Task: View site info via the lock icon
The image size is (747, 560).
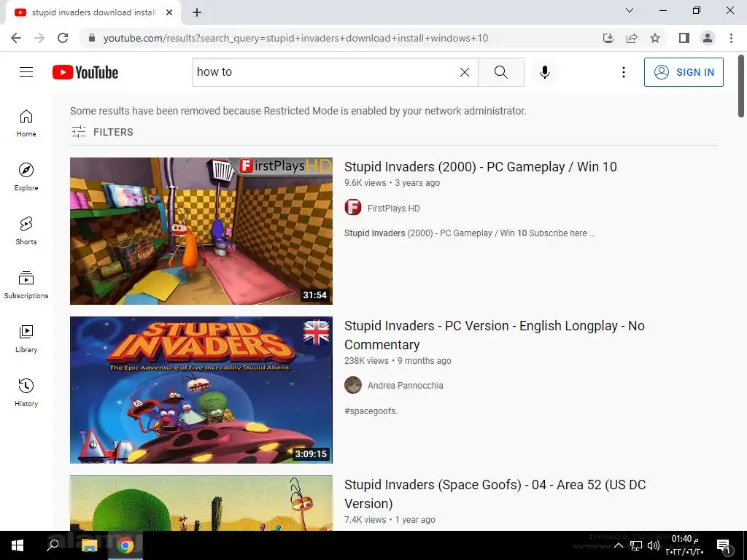Action: point(92,38)
